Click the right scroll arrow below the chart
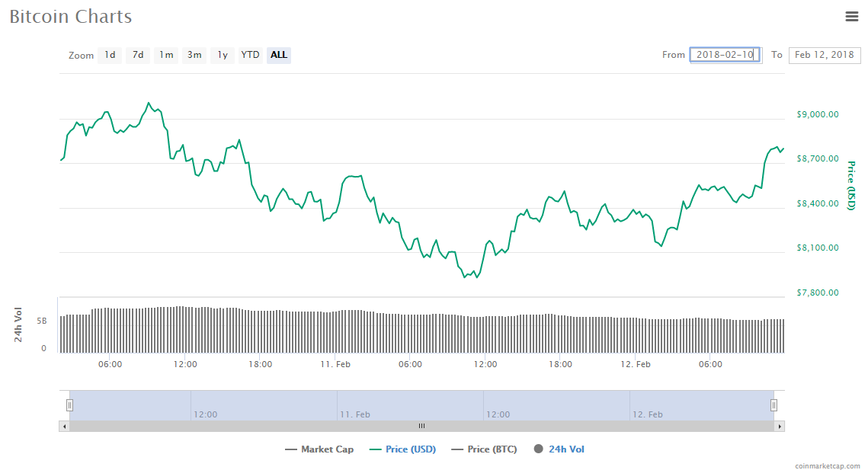 pyautogui.click(x=779, y=427)
